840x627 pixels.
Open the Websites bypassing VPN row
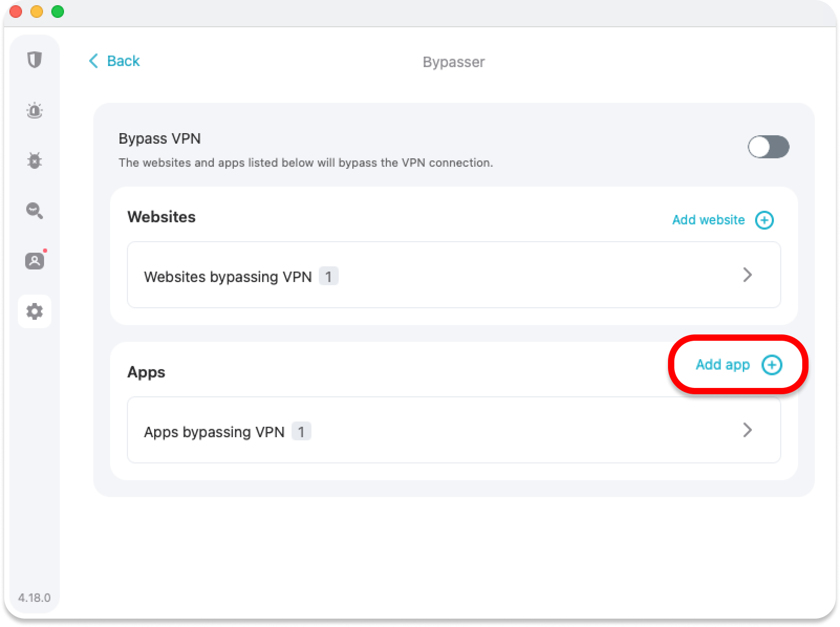[x=454, y=275]
